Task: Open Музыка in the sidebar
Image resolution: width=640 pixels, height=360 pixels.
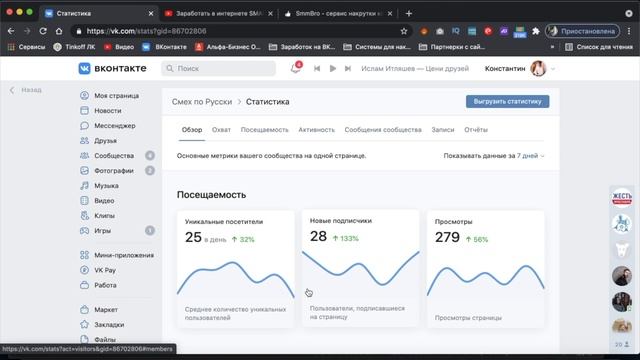Action: [x=106, y=186]
